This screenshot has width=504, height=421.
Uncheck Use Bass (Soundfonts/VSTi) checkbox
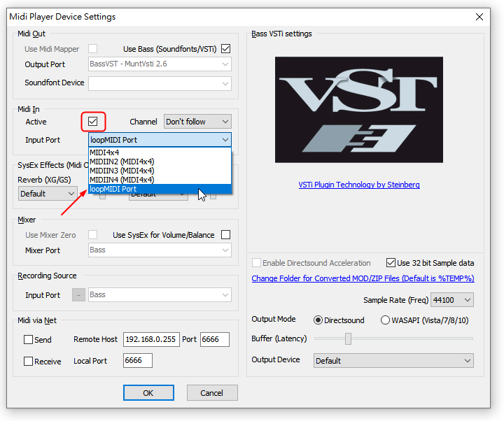(226, 49)
